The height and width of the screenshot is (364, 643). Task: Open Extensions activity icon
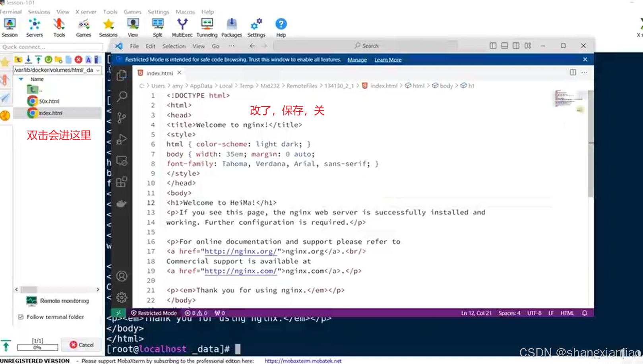(x=122, y=182)
